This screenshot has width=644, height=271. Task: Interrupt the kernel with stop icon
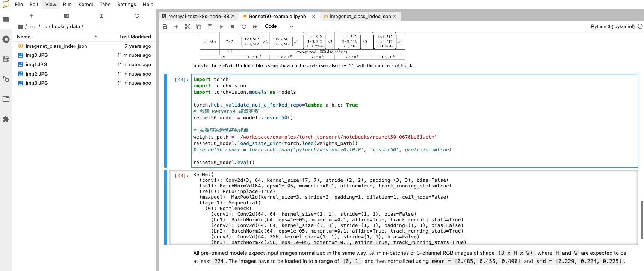click(233, 27)
